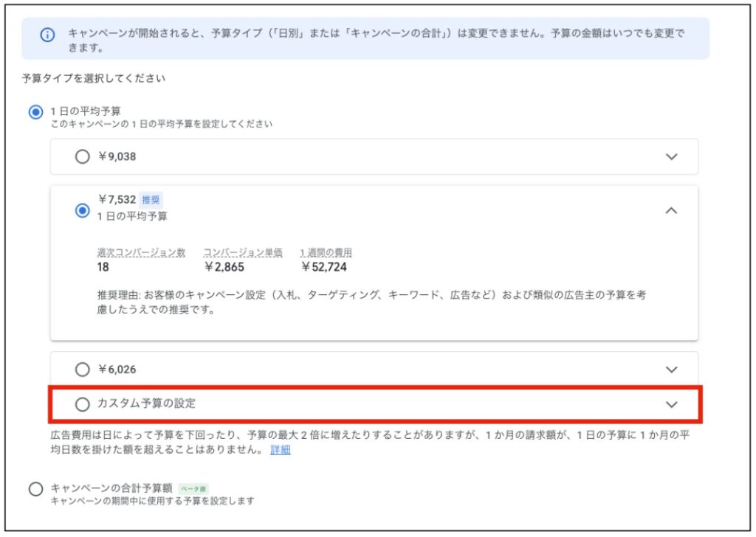Collapse the ¥7,532 recommended budget panel

pos(671,210)
